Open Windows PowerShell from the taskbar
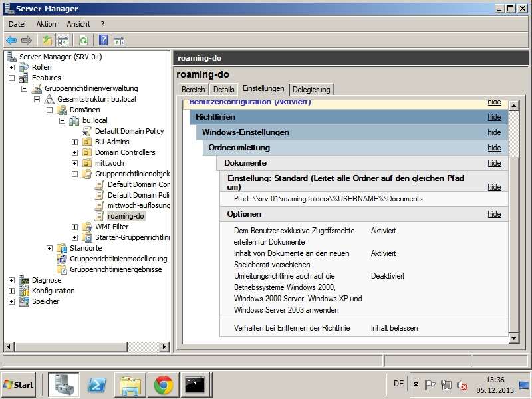The height and width of the screenshot is (399, 532). point(98,384)
